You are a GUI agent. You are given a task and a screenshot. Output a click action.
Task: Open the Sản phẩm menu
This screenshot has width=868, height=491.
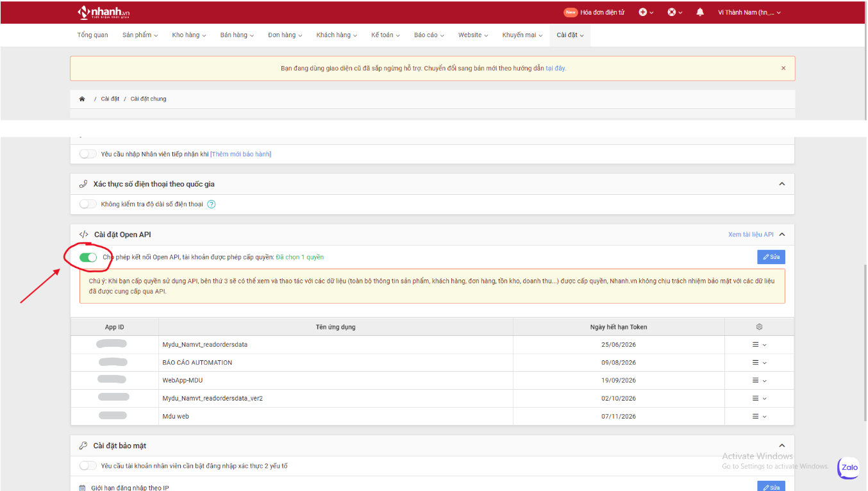(x=140, y=35)
